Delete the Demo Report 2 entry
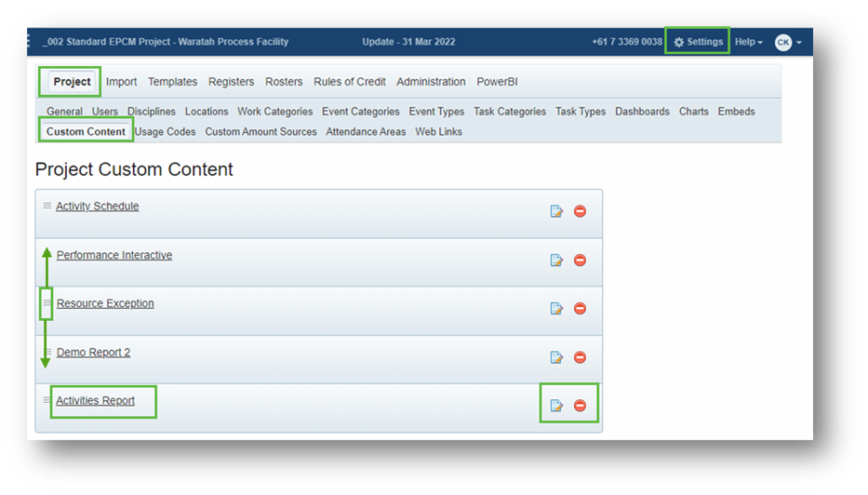Viewport: 868px width, 495px height. point(580,357)
